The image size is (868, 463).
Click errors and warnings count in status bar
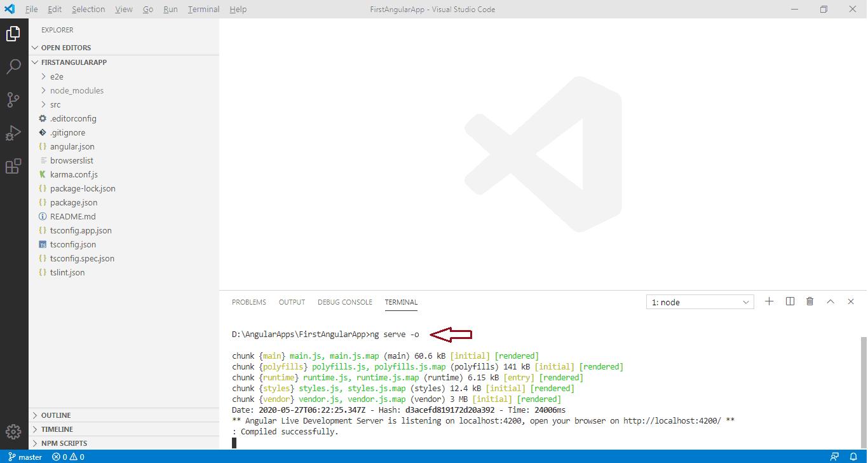[68, 457]
